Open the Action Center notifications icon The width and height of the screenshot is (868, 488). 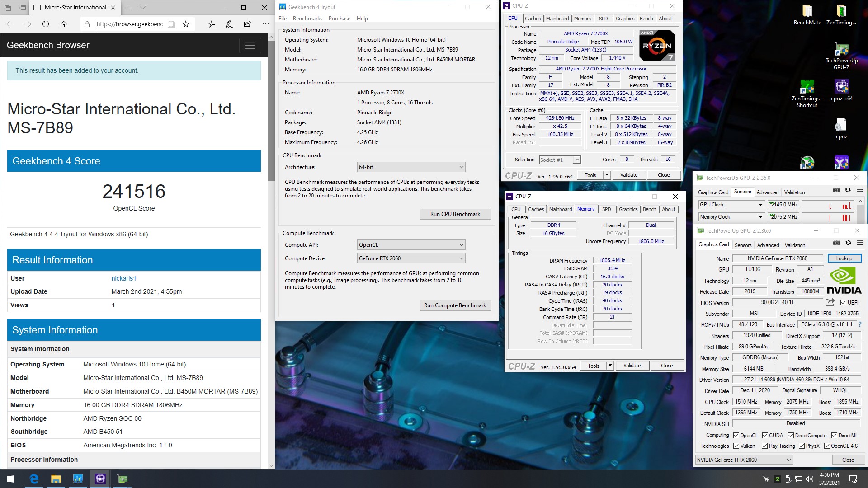click(853, 479)
